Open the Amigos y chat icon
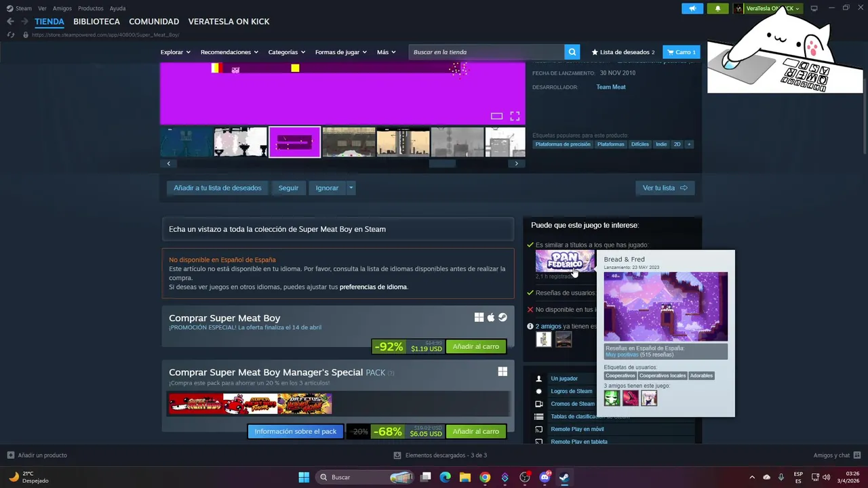This screenshot has height=488, width=868. (857, 455)
